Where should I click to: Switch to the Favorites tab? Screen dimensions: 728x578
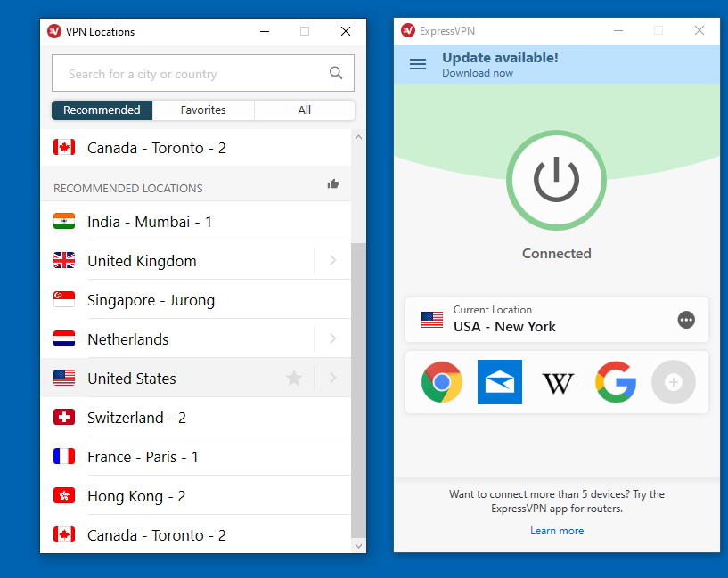[203, 110]
